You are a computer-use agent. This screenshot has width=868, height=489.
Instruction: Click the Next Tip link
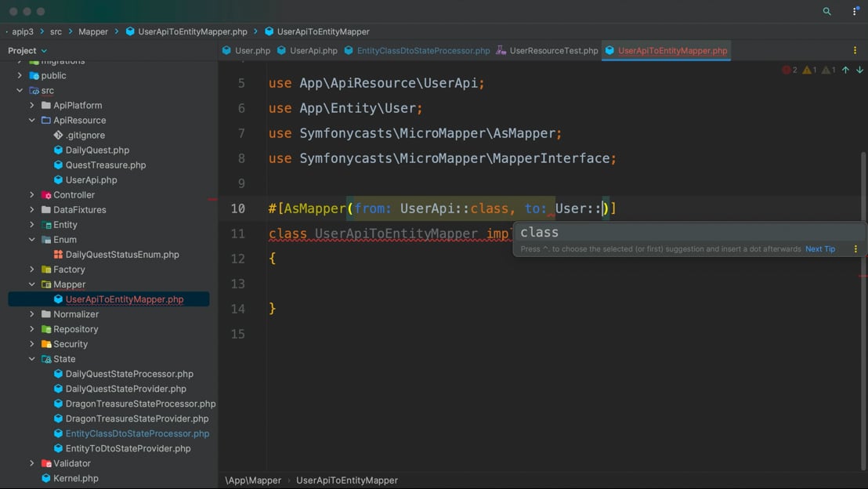pyautogui.click(x=819, y=249)
